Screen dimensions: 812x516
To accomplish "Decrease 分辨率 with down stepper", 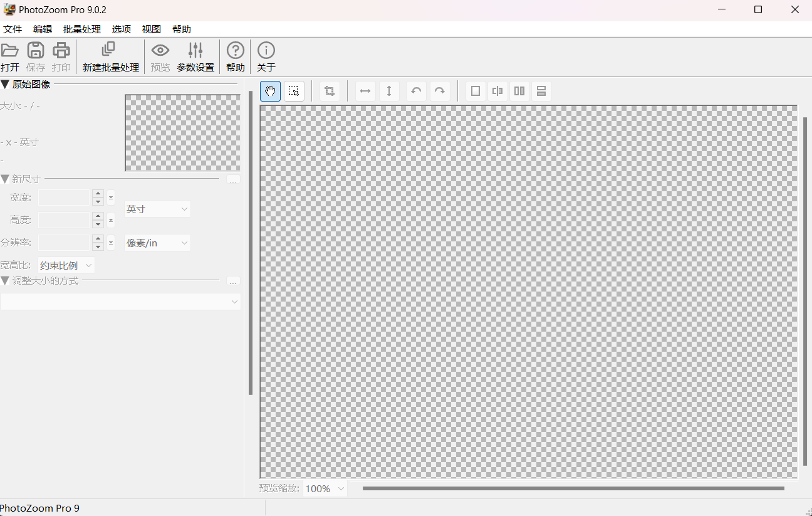I will (98, 247).
